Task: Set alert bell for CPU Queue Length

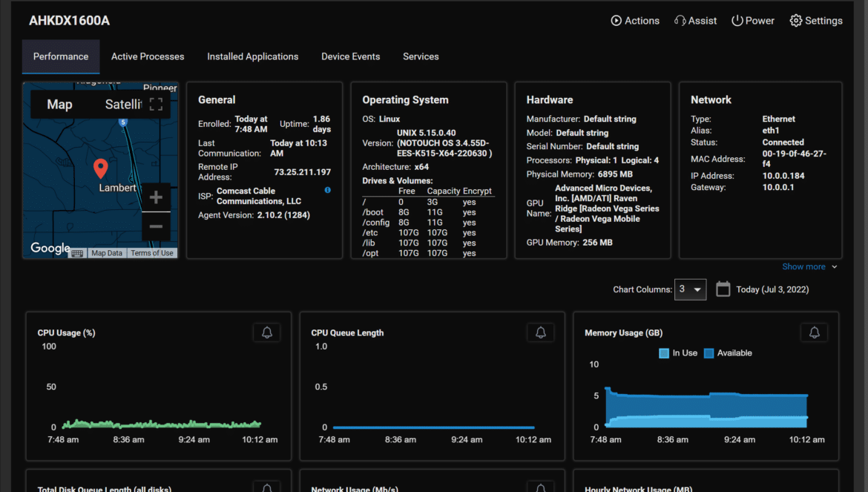Action: point(541,332)
